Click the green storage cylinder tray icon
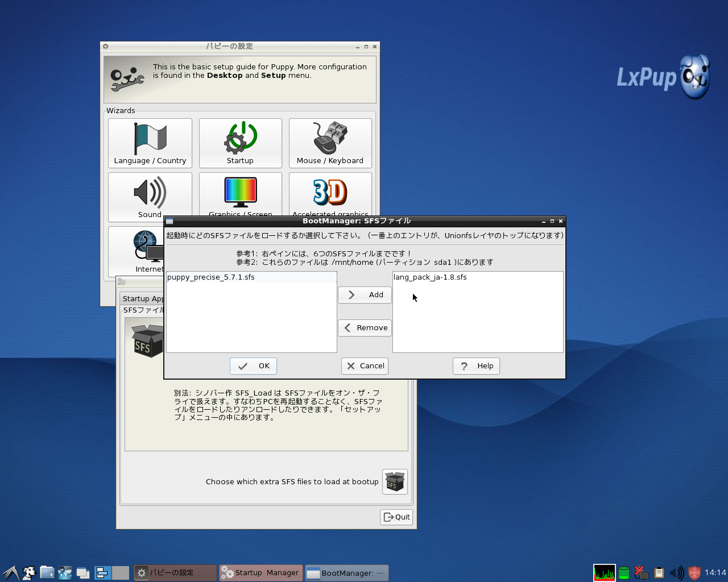 [x=624, y=573]
